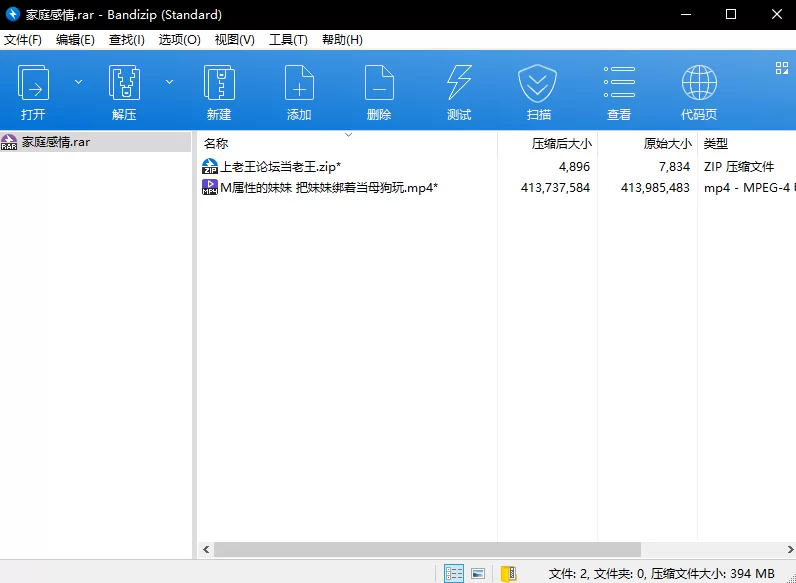Click the yellow archive icon in status bar
Viewport: 796px width, 583px height.
[x=509, y=573]
